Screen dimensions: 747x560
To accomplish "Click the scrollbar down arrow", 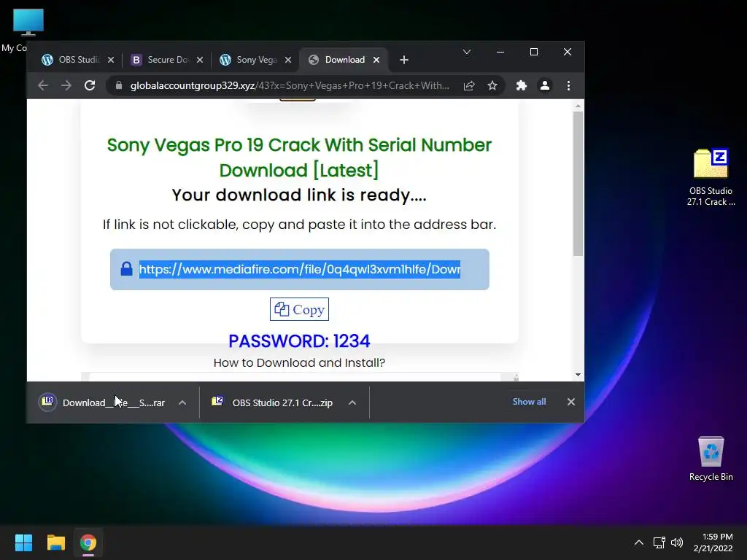I will 578,375.
